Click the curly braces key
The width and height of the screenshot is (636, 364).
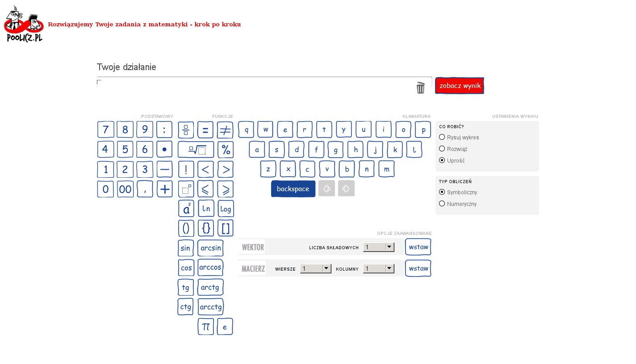[206, 228]
